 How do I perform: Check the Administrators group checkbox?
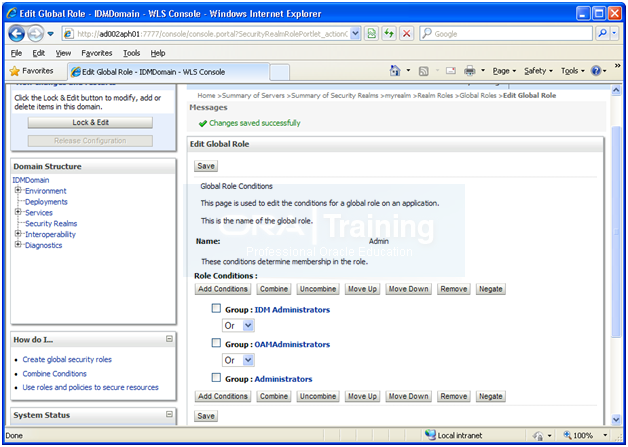click(216, 377)
